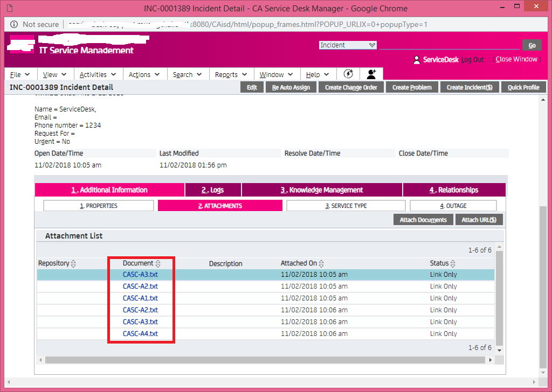This screenshot has width=552, height=392.
Task: Open CASC-A3.txt attached at 10:05 am
Action: (x=140, y=275)
